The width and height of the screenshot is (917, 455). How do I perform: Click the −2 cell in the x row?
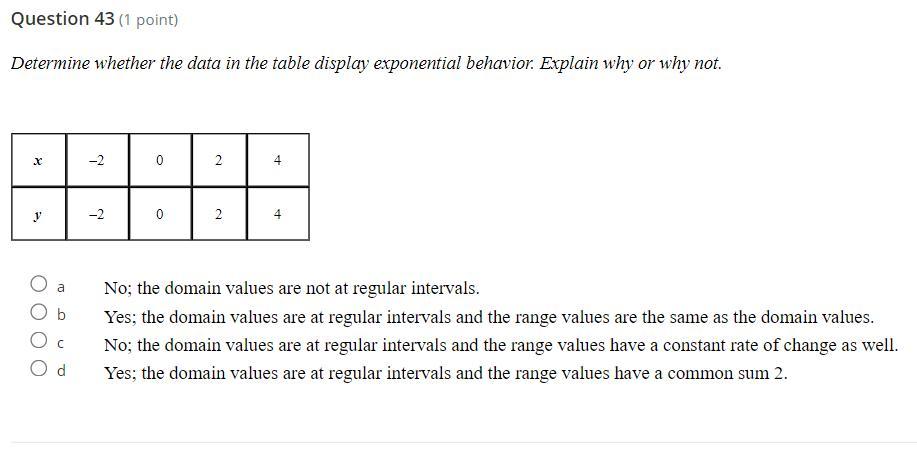[x=97, y=160]
